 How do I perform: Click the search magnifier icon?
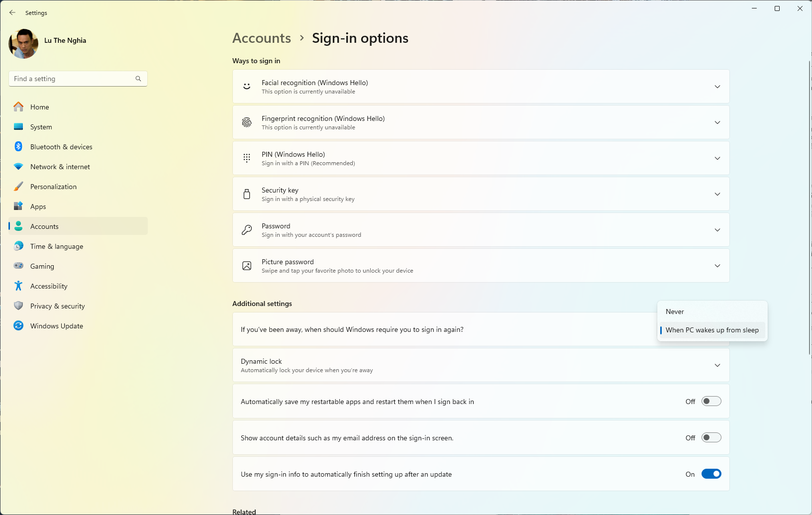pos(138,79)
